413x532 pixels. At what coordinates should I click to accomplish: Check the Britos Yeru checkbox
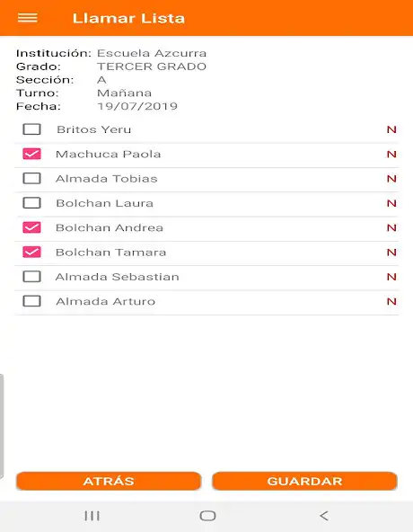click(x=32, y=129)
